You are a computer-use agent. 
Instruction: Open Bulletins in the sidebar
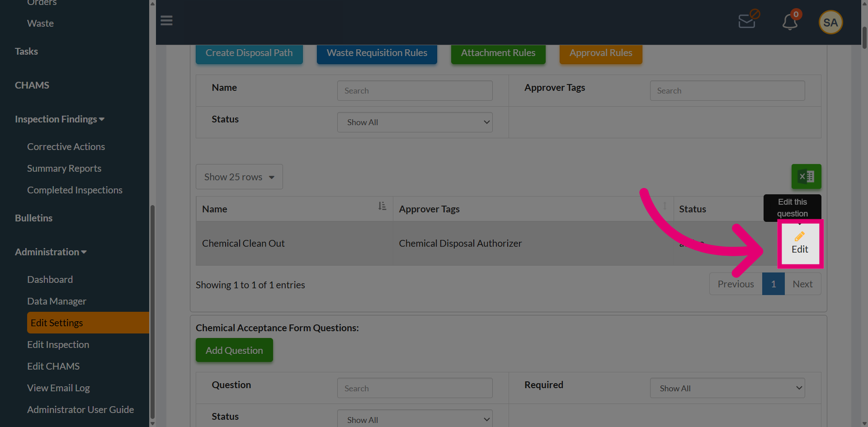pos(33,218)
